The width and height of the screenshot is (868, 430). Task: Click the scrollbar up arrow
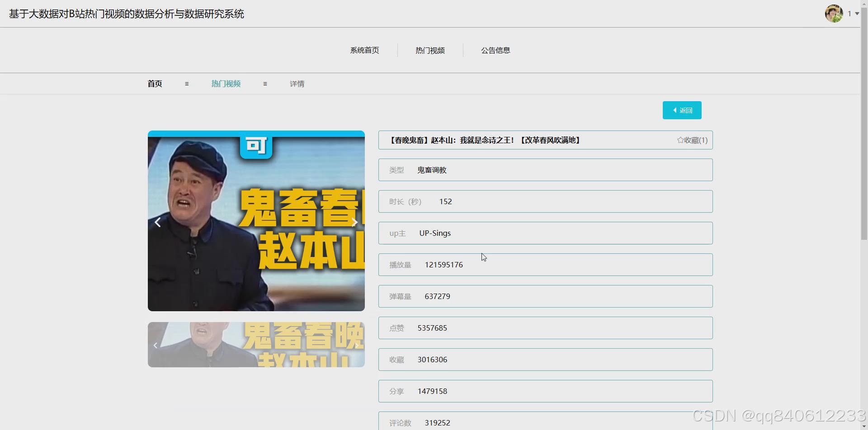(864, 4)
